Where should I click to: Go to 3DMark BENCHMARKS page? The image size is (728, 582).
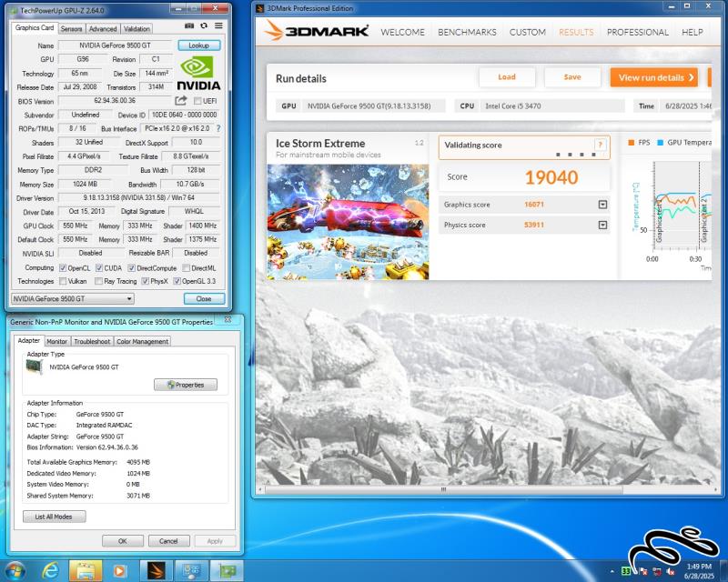pyautogui.click(x=467, y=32)
